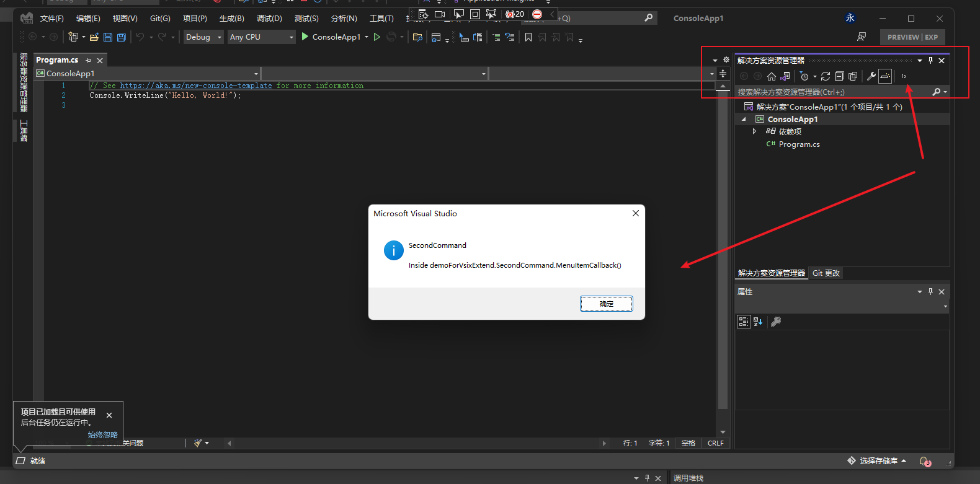Open the Any CPU platform dropdown
This screenshot has width=980, height=484.
261,37
